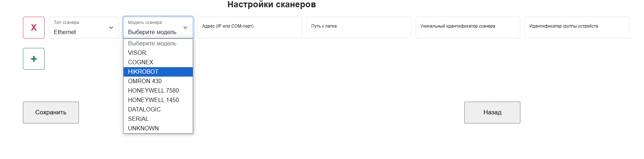Pick the SERIAL model option
This screenshot has height=159, width=644.
[138, 119]
